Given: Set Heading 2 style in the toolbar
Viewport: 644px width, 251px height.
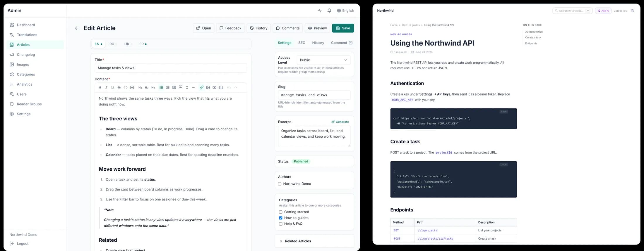Looking at the screenshot, I should [140, 87].
